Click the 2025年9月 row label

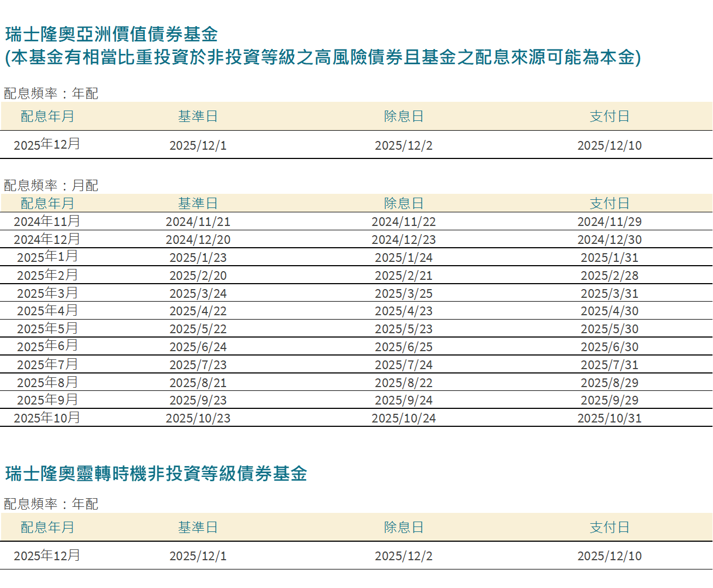pyautogui.click(x=47, y=400)
